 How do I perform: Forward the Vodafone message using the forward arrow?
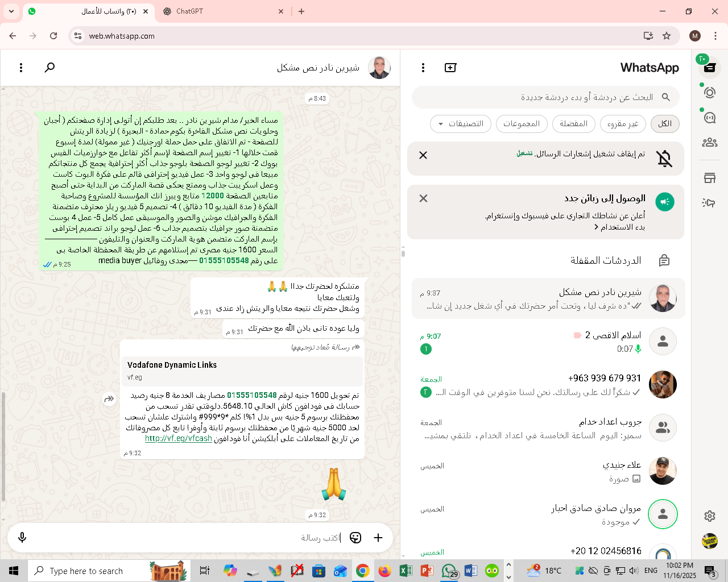coord(109,400)
